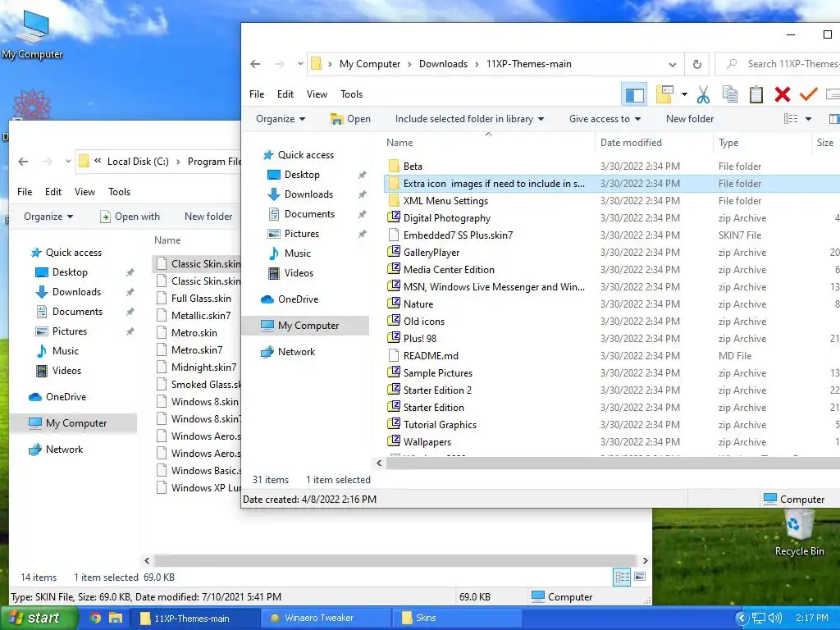Click the Paste clipboard icon

coord(756,94)
